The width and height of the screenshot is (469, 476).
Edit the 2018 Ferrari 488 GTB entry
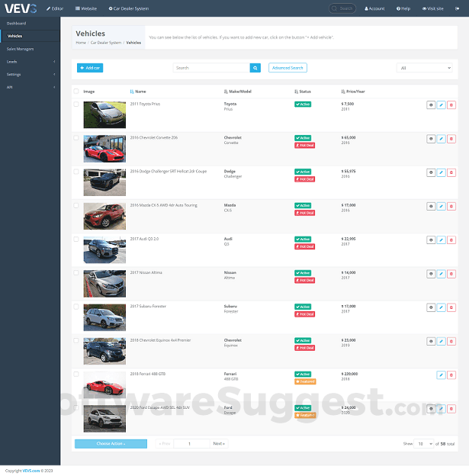(x=441, y=375)
